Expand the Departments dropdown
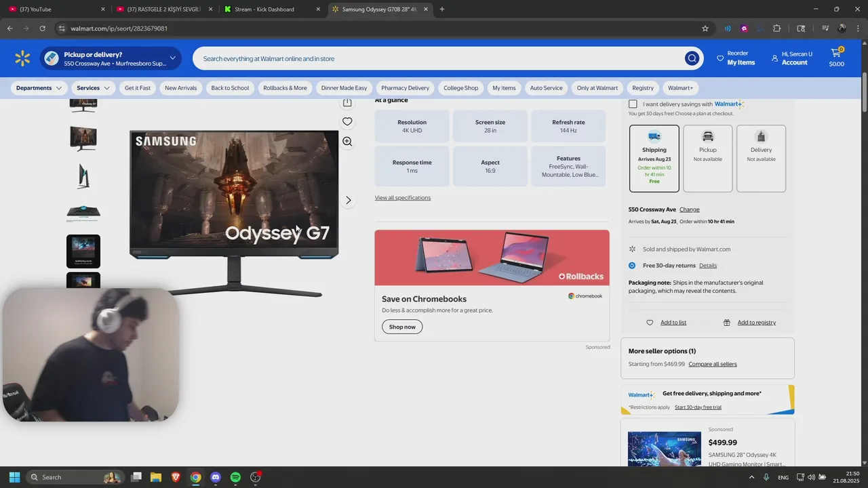 pyautogui.click(x=39, y=88)
